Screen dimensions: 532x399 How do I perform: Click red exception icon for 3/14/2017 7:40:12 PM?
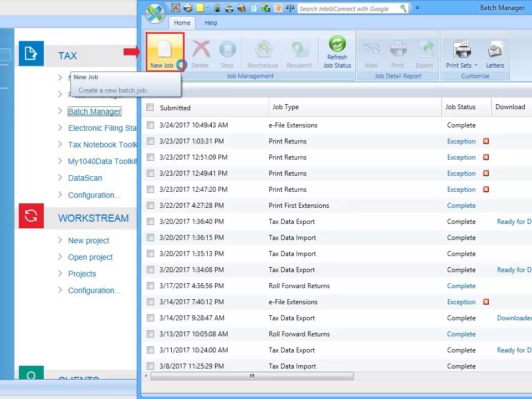tap(486, 302)
